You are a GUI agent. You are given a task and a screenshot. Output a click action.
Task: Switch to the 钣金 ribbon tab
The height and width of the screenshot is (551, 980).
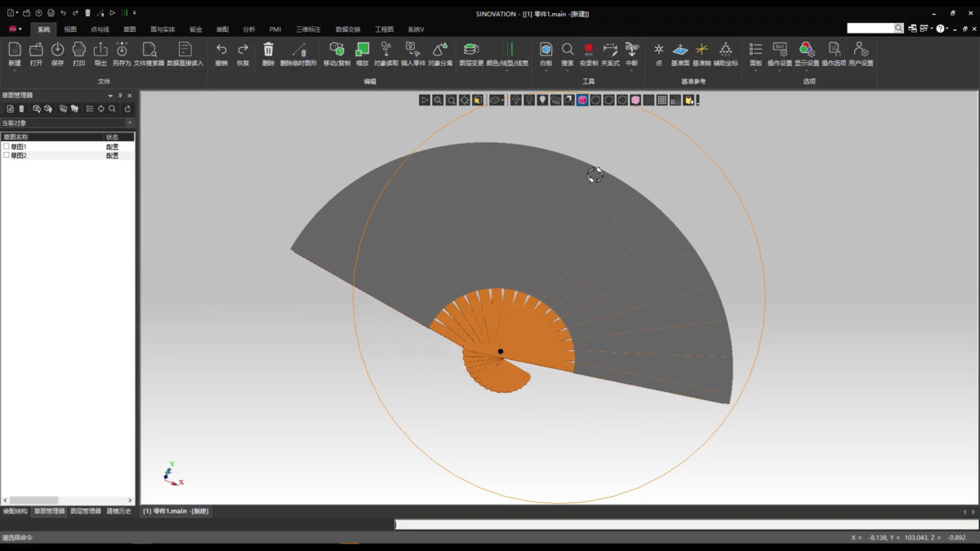click(196, 29)
